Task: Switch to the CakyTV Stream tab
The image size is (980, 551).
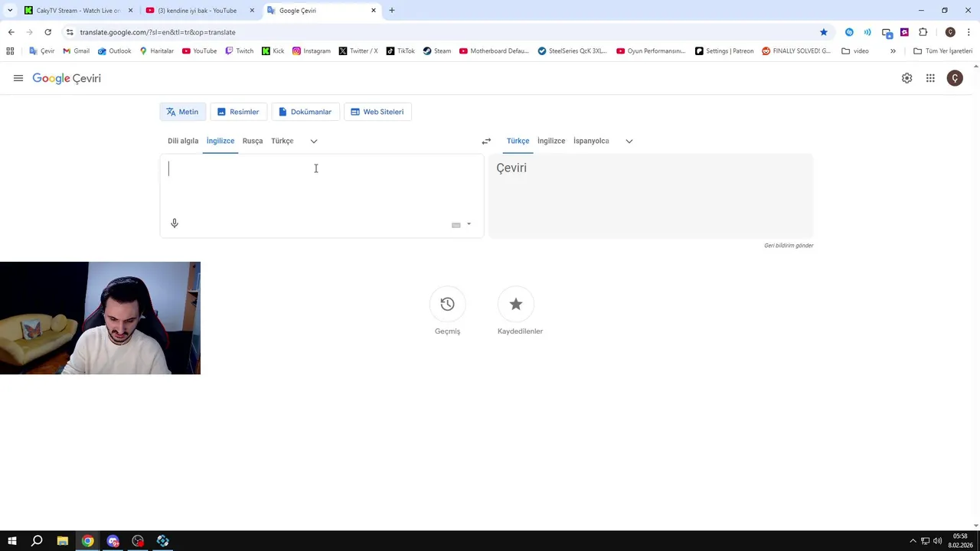Action: (x=78, y=11)
